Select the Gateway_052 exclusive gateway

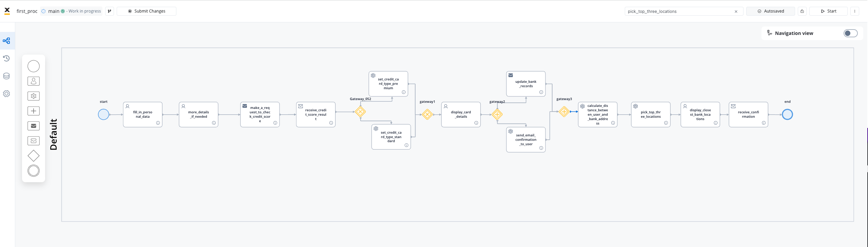point(360,112)
